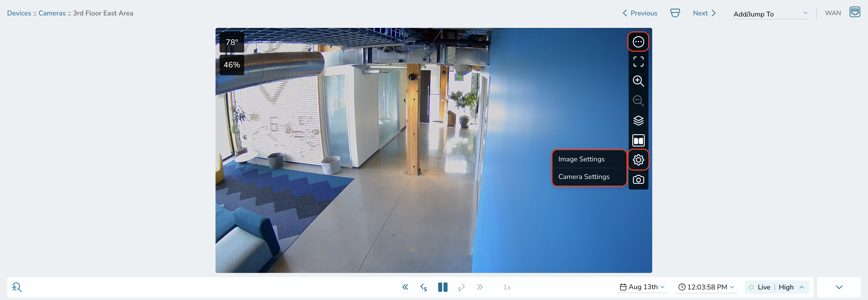
Task: Open the person search icon
Action: 17,287
